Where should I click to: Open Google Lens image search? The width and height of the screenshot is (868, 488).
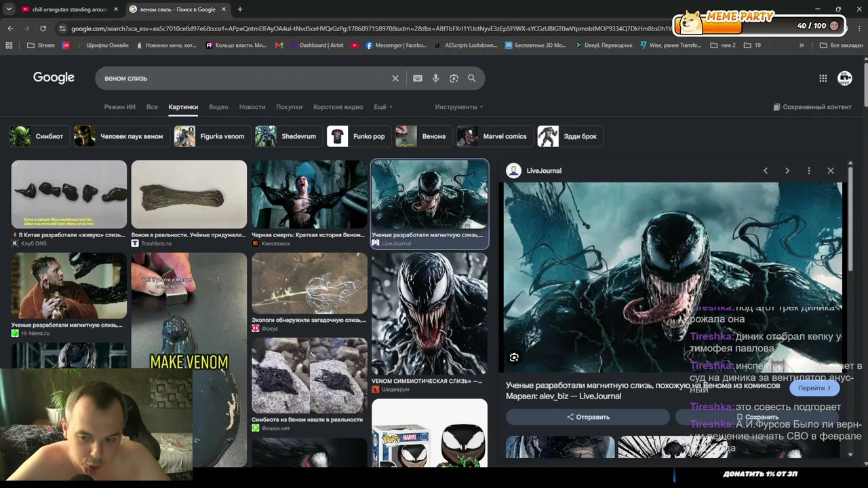click(x=454, y=78)
